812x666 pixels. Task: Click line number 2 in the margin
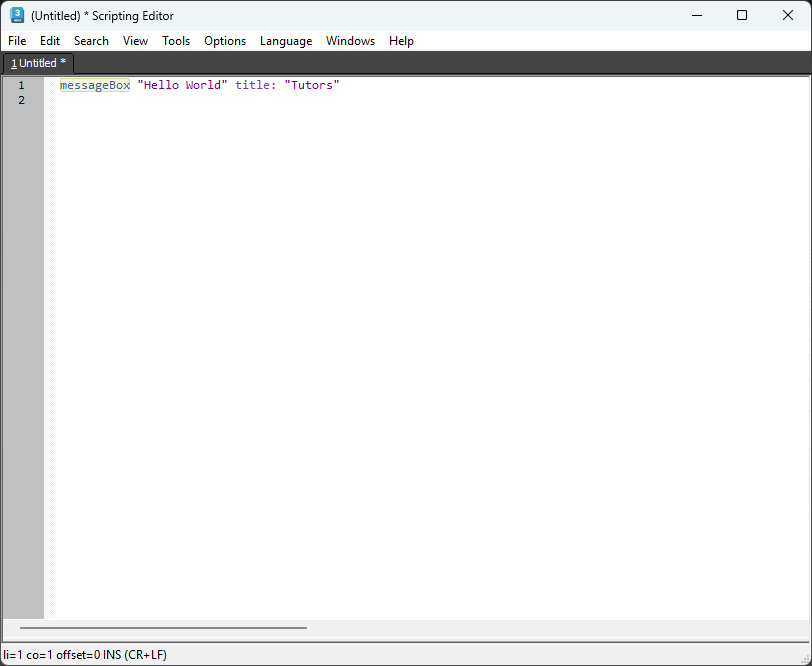point(21,100)
